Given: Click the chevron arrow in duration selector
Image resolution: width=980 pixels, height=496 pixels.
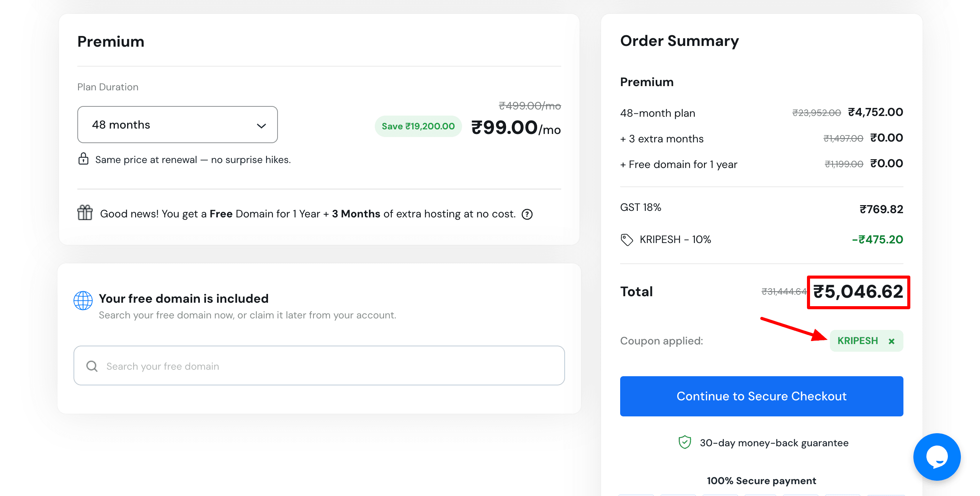Looking at the screenshot, I should (x=261, y=126).
